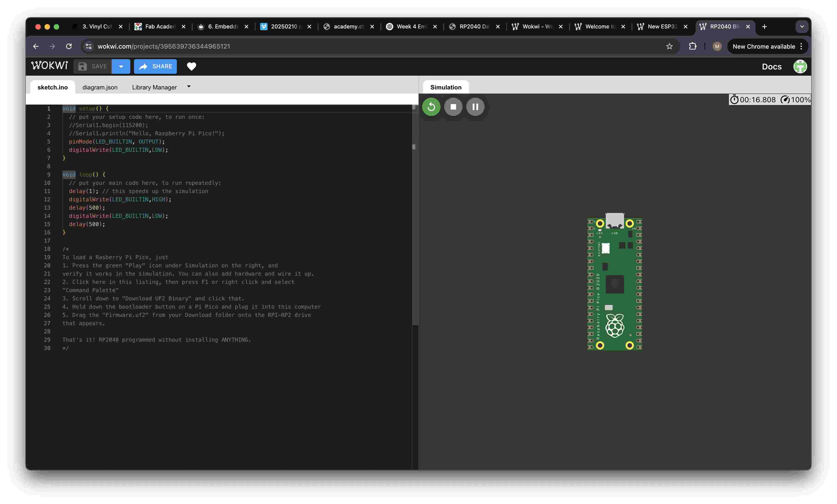
Task: Click the void setup() line
Action: coord(85,109)
